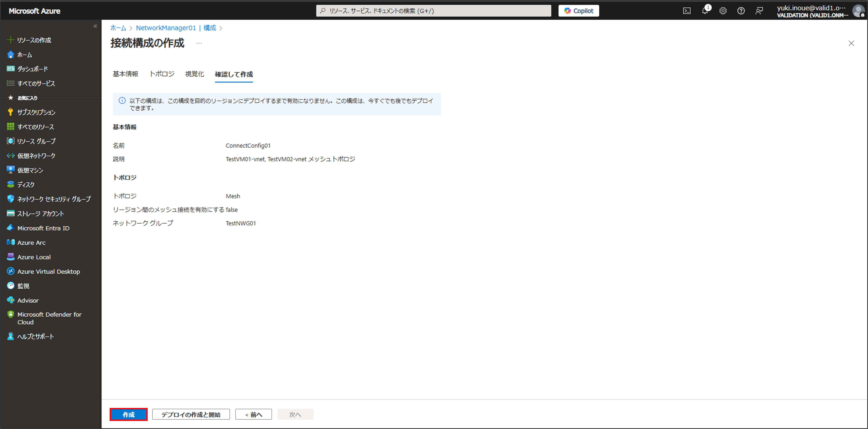Open すべてのリソース in sidebar
Image resolution: width=868 pixels, height=429 pixels.
coord(30,127)
